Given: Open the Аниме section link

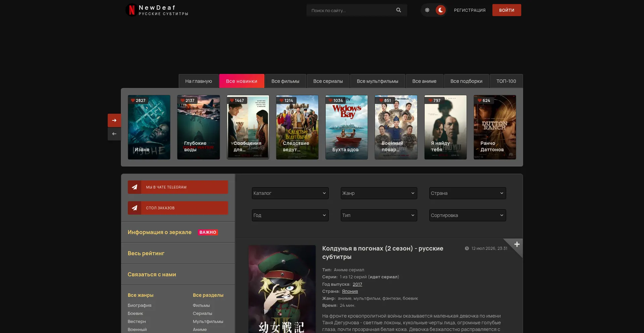Looking at the screenshot, I should pyautogui.click(x=200, y=329).
